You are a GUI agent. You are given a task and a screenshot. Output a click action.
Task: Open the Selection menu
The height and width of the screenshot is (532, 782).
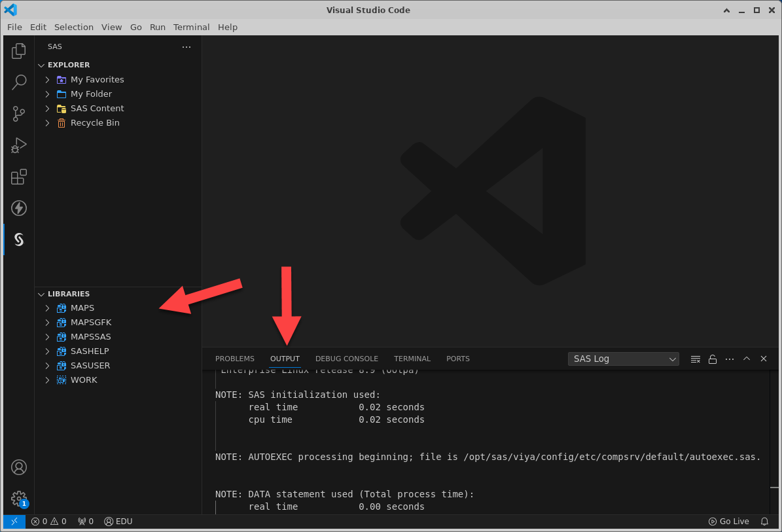click(x=73, y=27)
